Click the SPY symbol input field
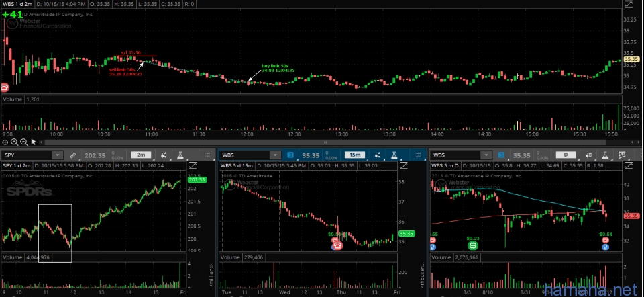This screenshot has height=297, width=644. coord(27,155)
